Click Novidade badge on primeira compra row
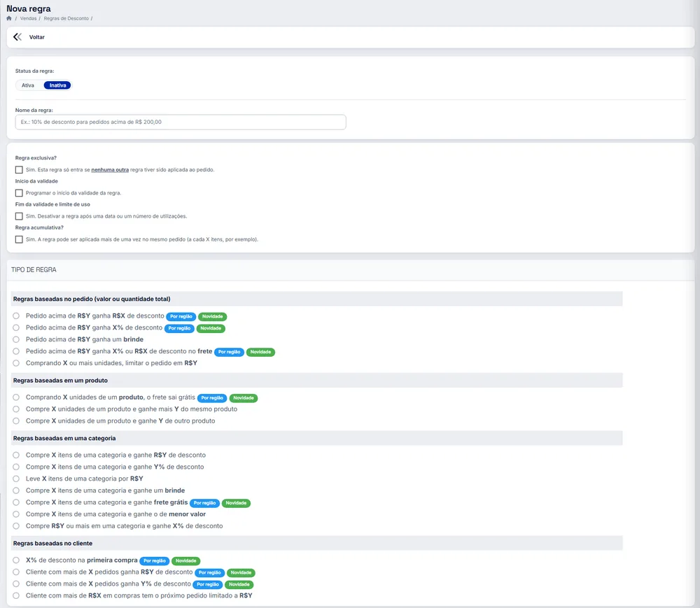 pyautogui.click(x=185, y=560)
